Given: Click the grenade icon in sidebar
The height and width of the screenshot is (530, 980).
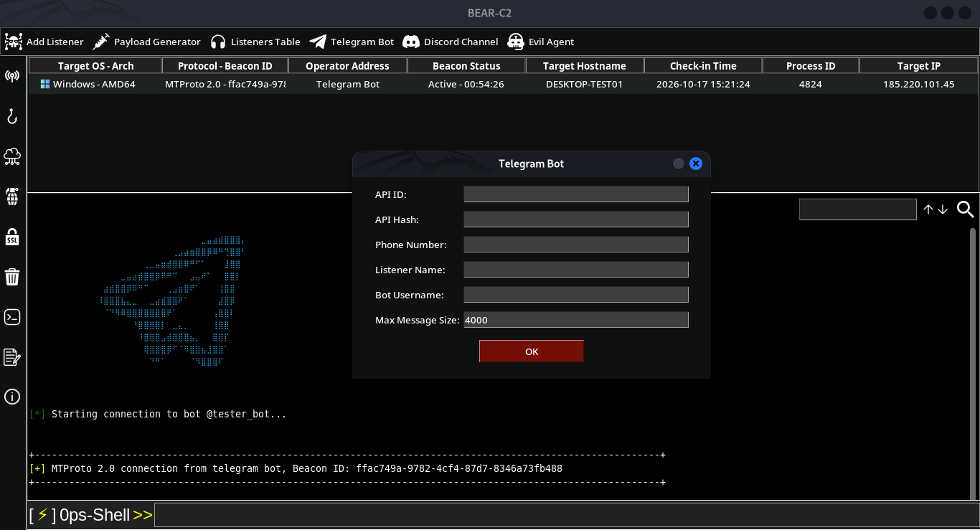Looking at the screenshot, I should point(12,196).
